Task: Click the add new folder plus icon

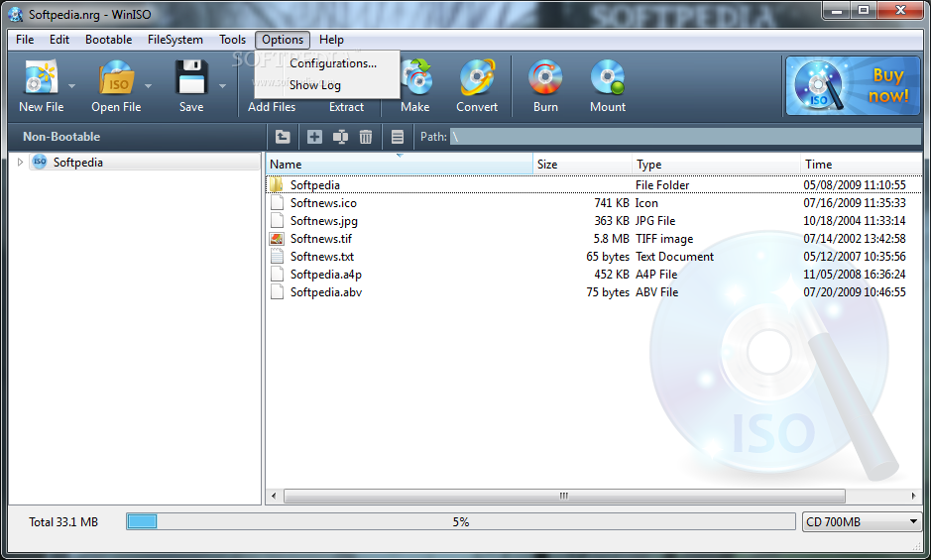Action: click(314, 137)
